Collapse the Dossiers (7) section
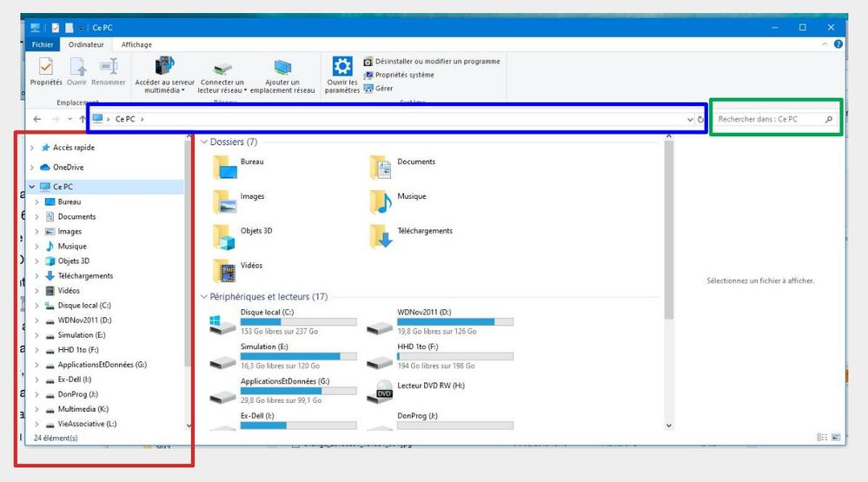This screenshot has width=868, height=482. tap(204, 142)
